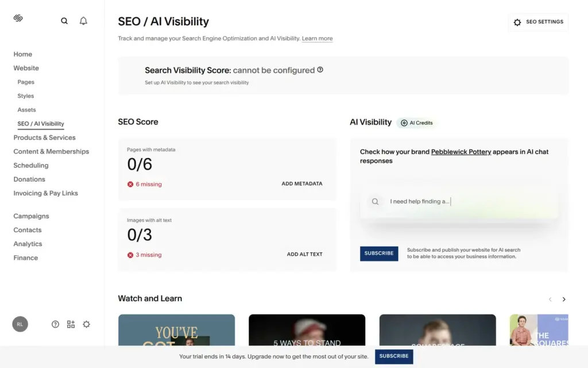Open Pages under Website
The width and height of the screenshot is (588, 368).
click(x=26, y=82)
